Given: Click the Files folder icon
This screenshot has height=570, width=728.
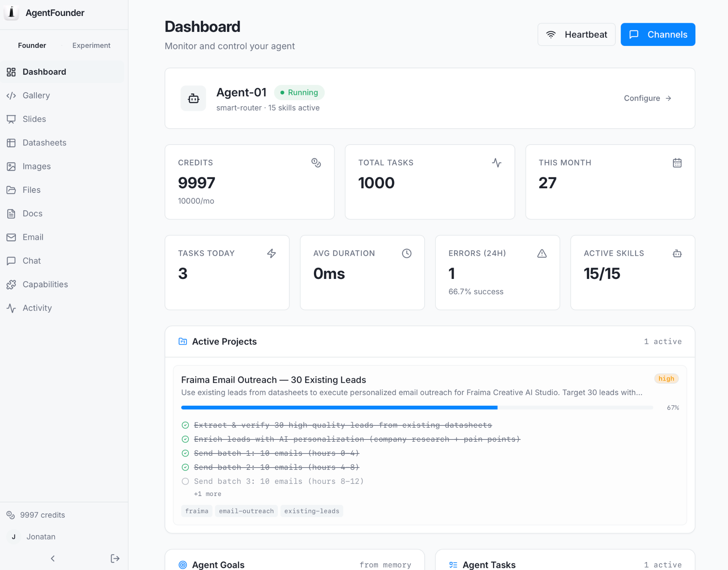Looking at the screenshot, I should tap(11, 190).
